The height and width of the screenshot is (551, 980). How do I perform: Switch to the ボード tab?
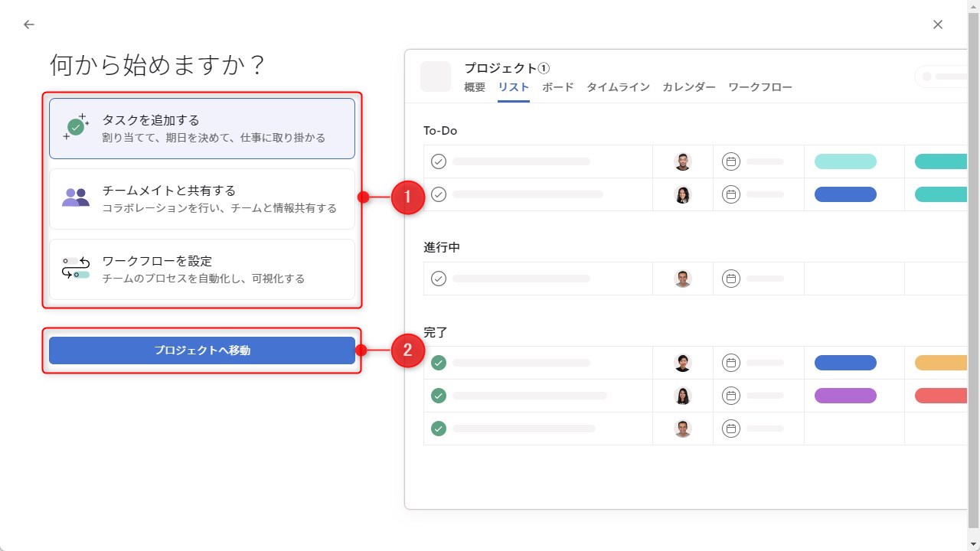coord(557,86)
